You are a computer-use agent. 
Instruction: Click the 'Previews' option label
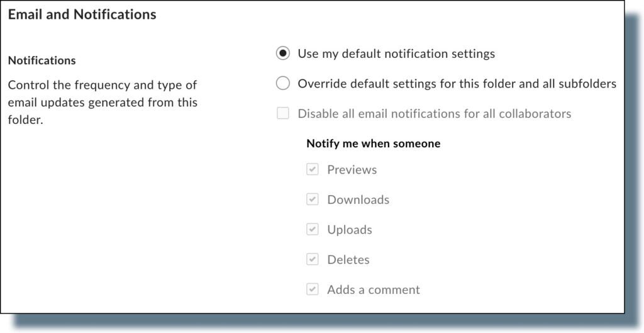(352, 170)
